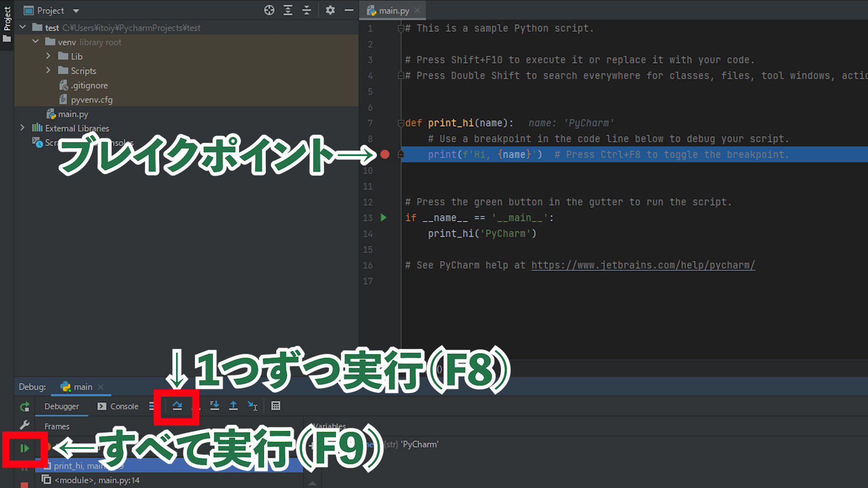Screen dimensions: 868x488
Task: Switch to the Debugger tab
Action: pos(61,406)
